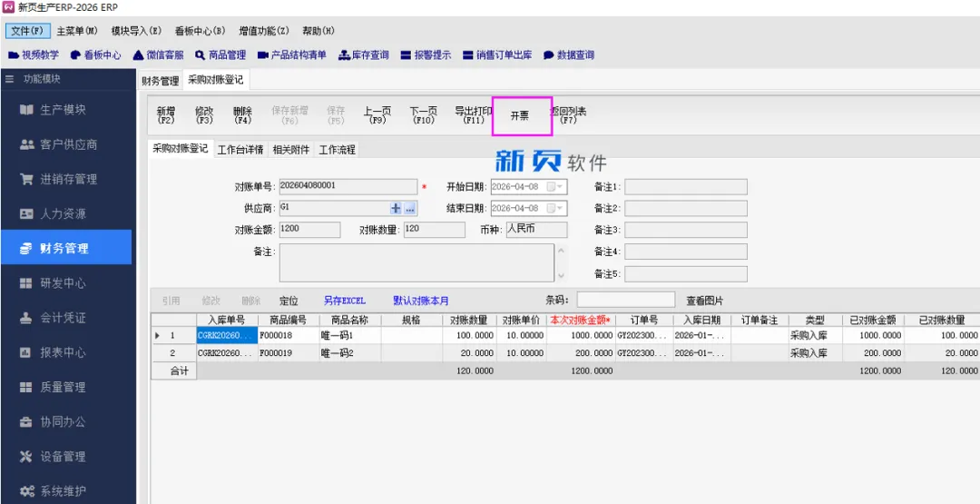Switch to the 工作台详情 tab
Viewport: 980px width, 504px height.
click(240, 150)
